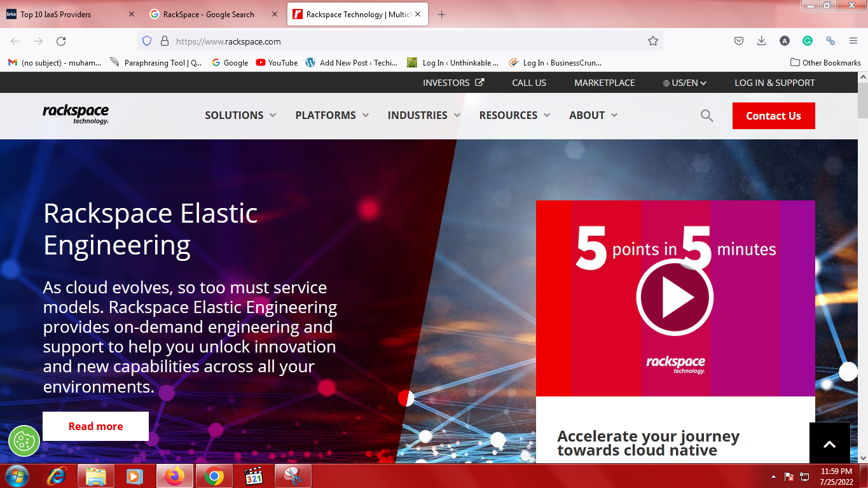
Task: Open Media Player Classic taskbar icon
Action: [x=254, y=476]
